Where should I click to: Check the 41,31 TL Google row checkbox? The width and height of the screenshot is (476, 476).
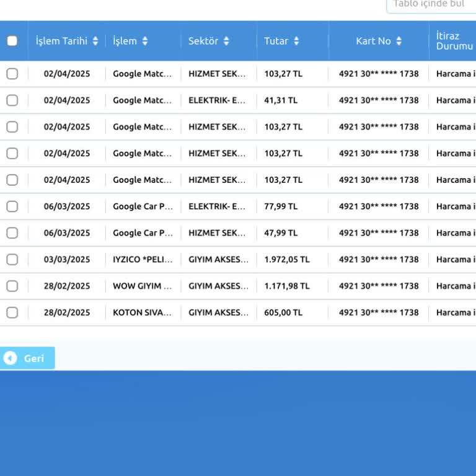coord(12,100)
